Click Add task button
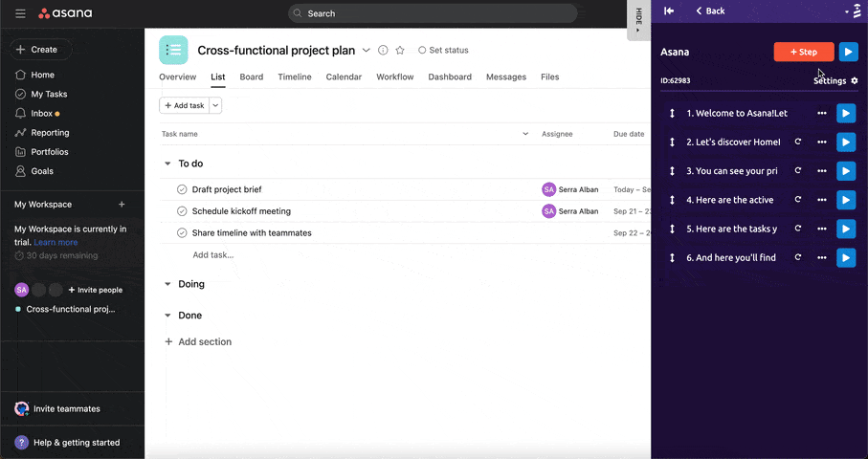Viewport: 868px width, 459px height. coord(185,105)
